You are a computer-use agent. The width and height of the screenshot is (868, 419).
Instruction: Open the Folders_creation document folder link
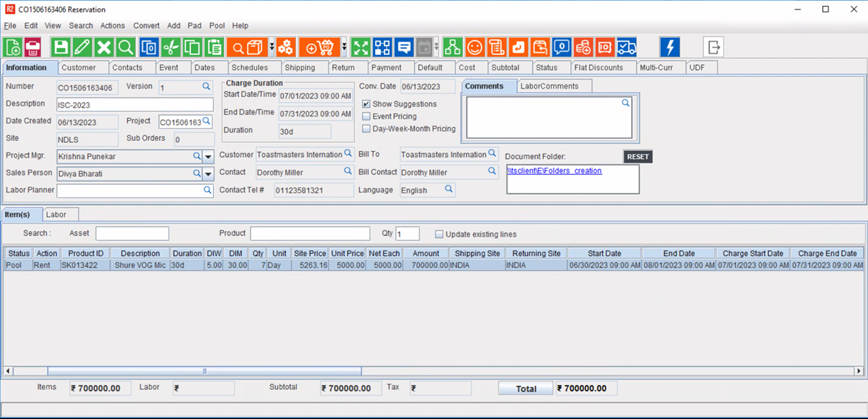tap(554, 171)
